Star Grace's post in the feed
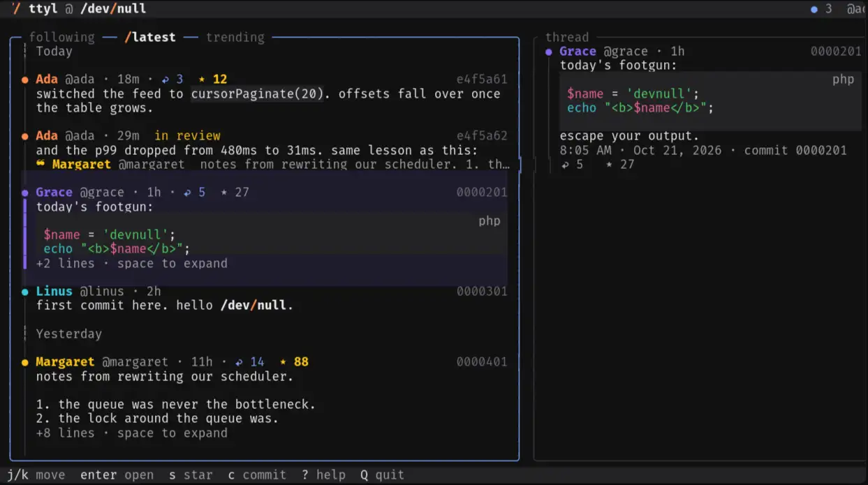Screen dimensions: 868x485 click(225, 193)
